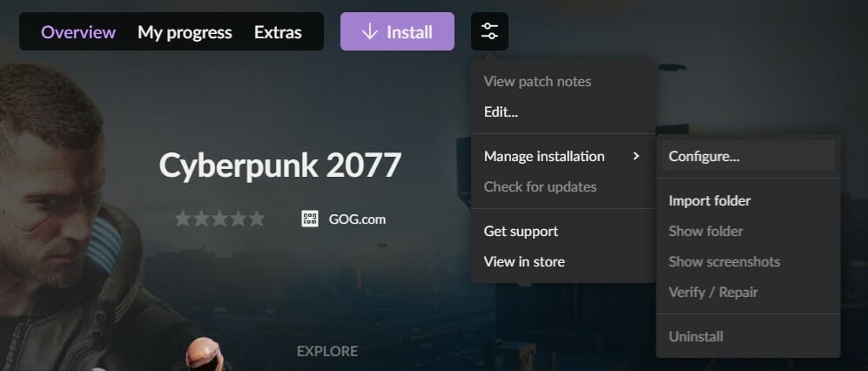
Task: Open Get support menu entry
Action: [x=521, y=231]
